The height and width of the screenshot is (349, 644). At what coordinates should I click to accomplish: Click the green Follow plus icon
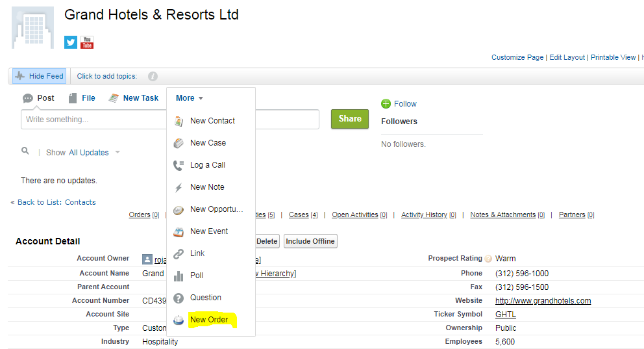tap(386, 103)
